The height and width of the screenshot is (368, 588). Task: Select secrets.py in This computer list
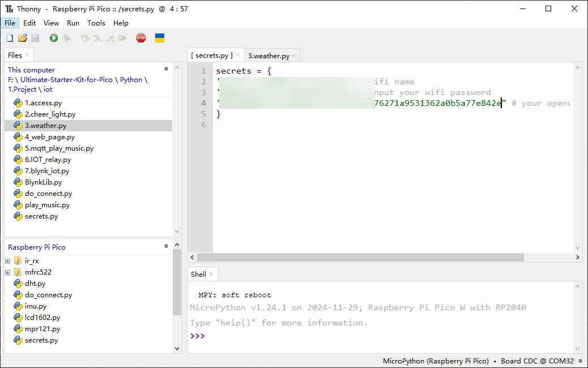click(41, 216)
